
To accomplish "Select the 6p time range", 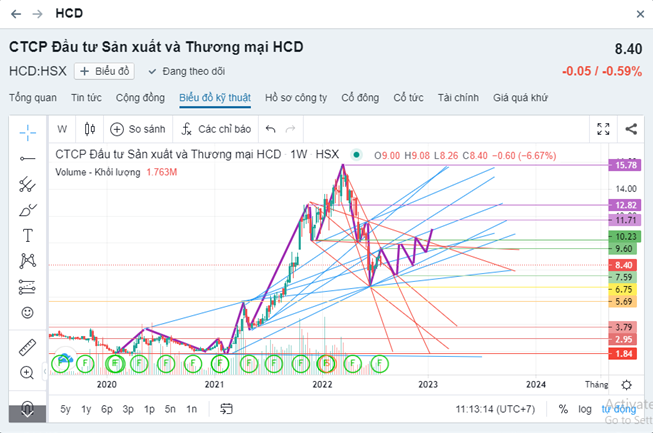I will (107, 409).
